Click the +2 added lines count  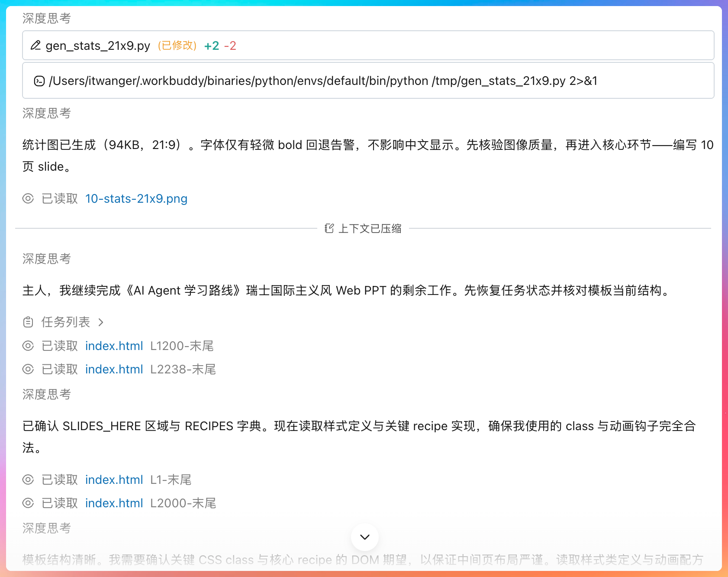(212, 46)
